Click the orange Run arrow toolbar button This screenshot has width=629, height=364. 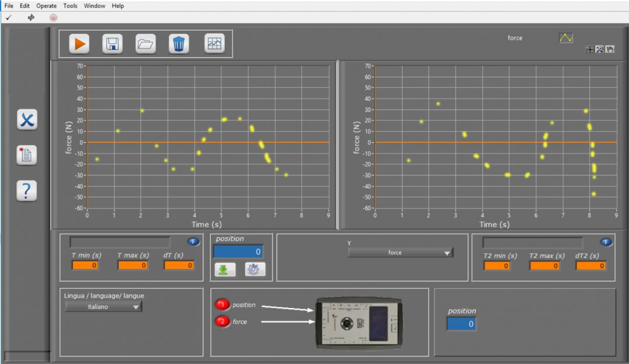tap(80, 44)
